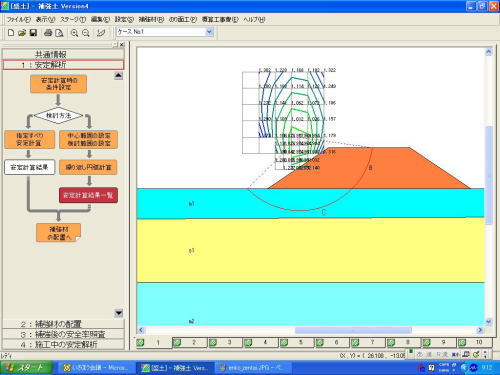
Task: Expand section 3 補強後の安全率照査
Action: (63, 334)
